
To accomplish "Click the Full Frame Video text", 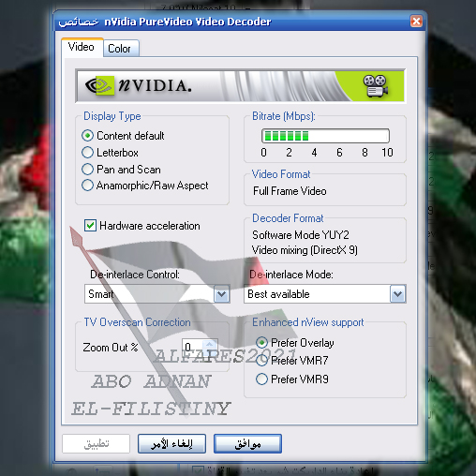I will coord(290,191).
